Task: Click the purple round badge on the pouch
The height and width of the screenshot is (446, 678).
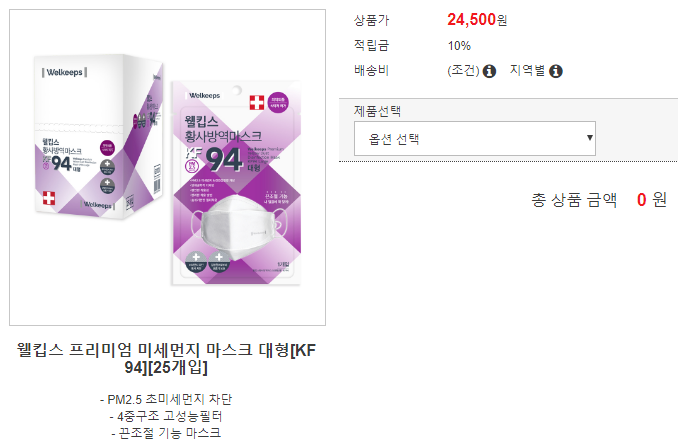Action: 278,103
